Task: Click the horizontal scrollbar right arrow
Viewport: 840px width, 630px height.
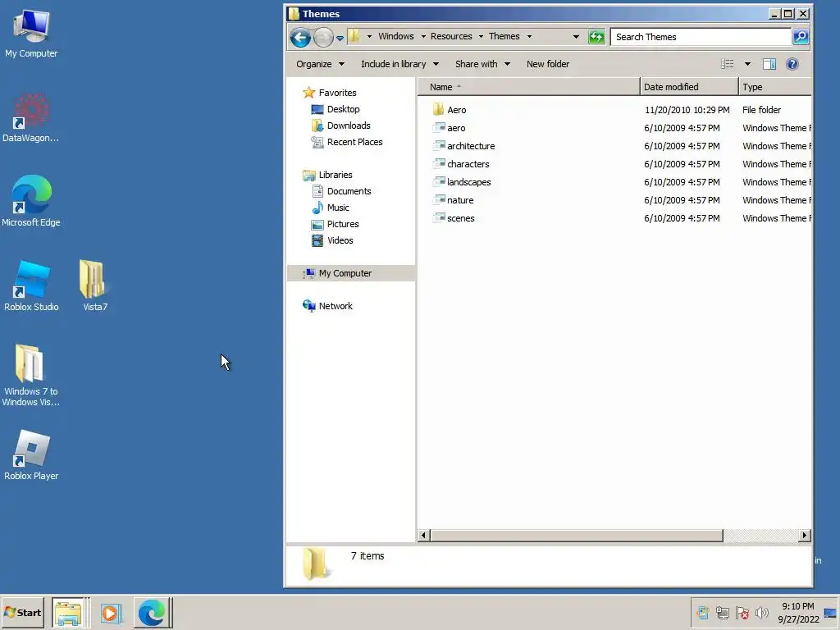Action: coord(804,535)
